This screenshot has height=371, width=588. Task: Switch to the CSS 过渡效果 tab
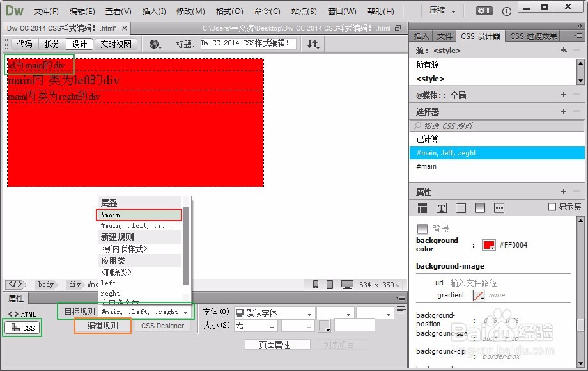(533, 36)
